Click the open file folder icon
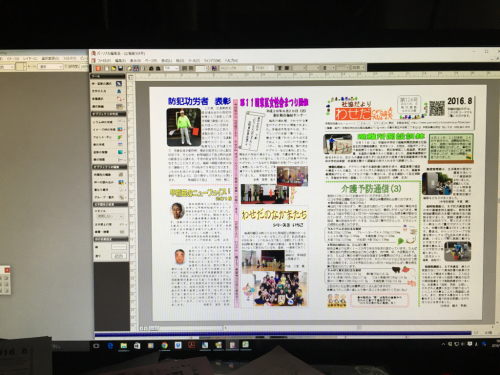This screenshot has height=375, width=500. [113, 68]
